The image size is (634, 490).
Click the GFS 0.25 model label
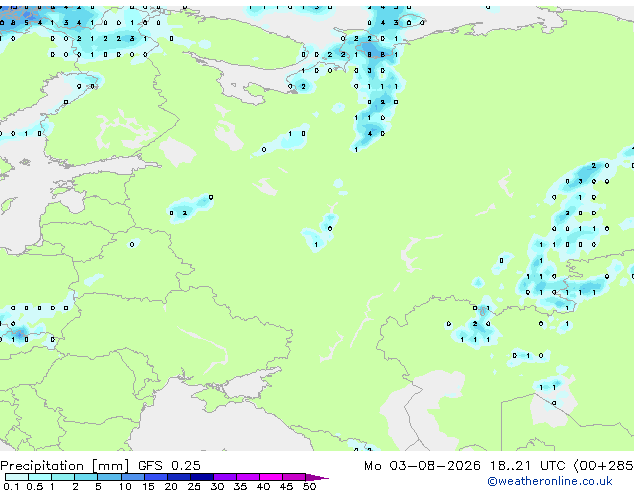[x=169, y=466]
